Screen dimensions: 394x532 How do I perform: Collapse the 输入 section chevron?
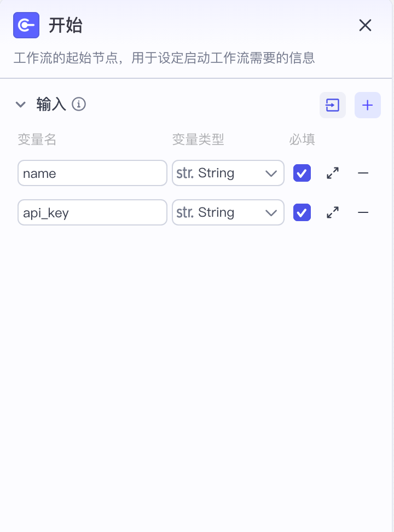point(21,104)
